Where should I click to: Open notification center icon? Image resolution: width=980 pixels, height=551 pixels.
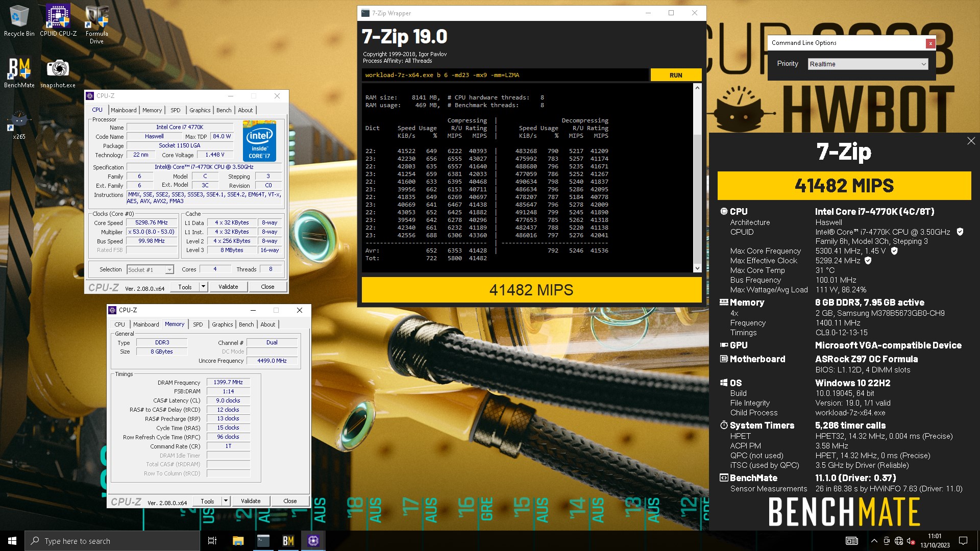963,541
